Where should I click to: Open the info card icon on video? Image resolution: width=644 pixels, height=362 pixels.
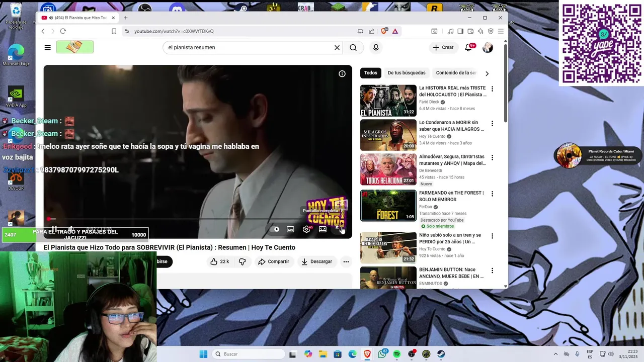[342, 74]
